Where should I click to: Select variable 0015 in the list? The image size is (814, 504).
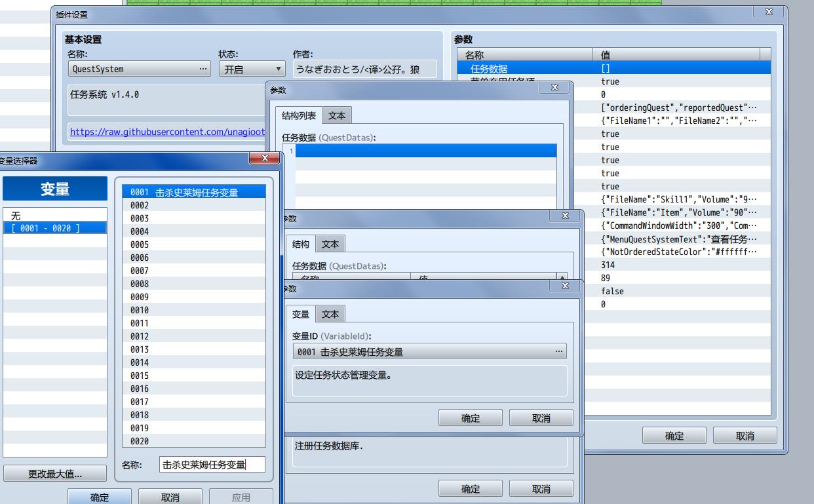194,376
